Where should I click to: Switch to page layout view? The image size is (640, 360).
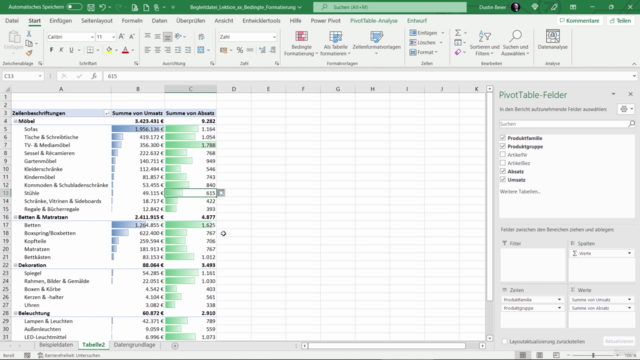click(x=540, y=355)
